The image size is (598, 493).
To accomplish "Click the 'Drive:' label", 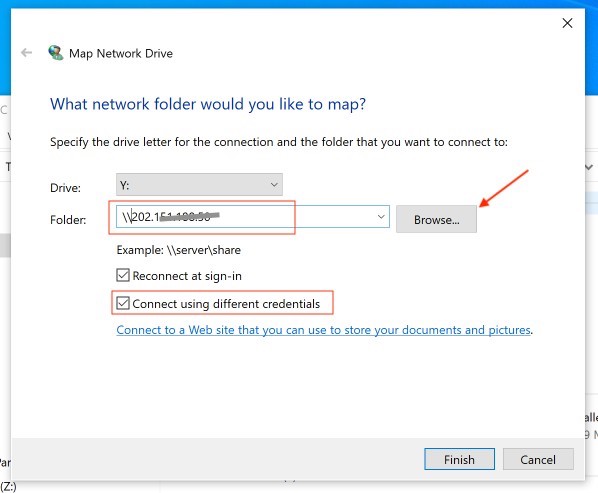I will click(x=65, y=188).
